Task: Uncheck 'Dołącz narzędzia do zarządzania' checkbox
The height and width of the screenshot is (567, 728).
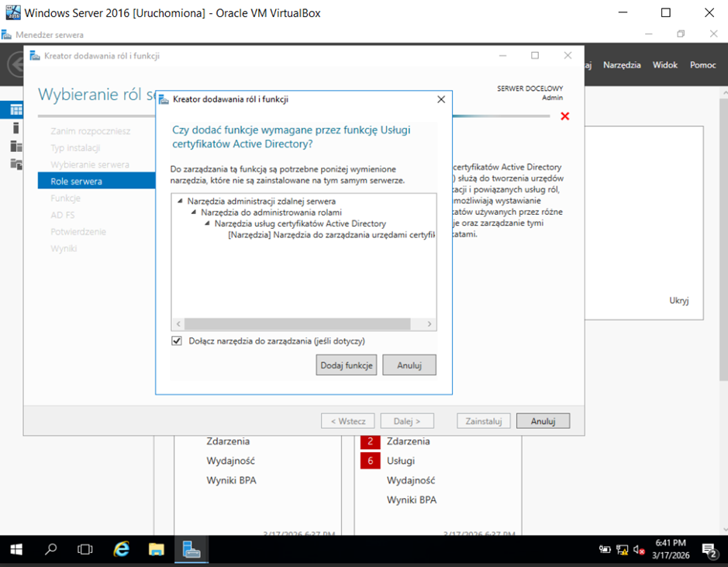Action: click(177, 341)
